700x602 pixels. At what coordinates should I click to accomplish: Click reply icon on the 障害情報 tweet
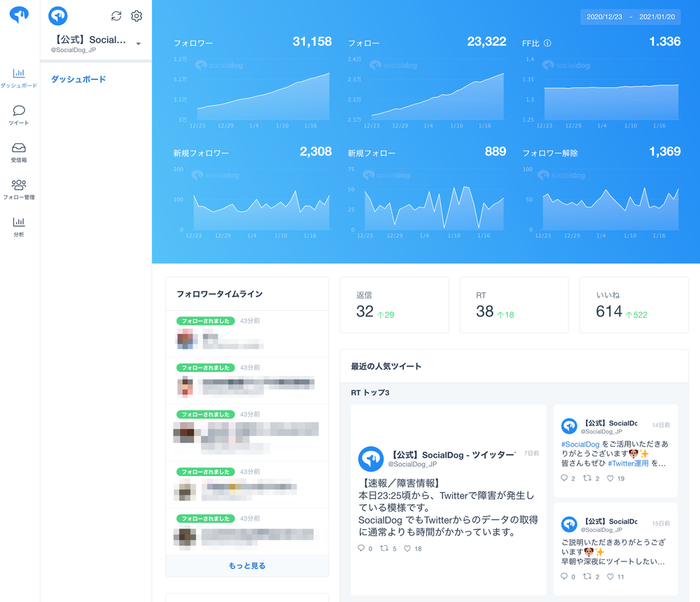tap(361, 548)
